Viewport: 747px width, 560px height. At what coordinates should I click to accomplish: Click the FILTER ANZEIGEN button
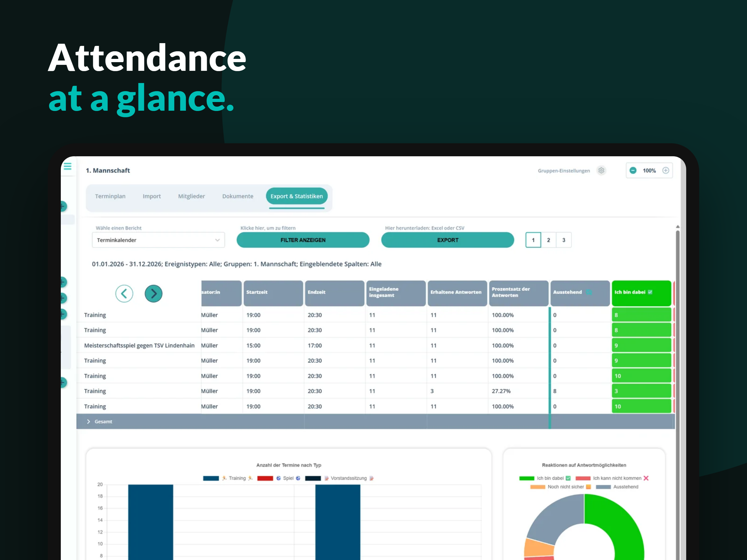tap(303, 240)
